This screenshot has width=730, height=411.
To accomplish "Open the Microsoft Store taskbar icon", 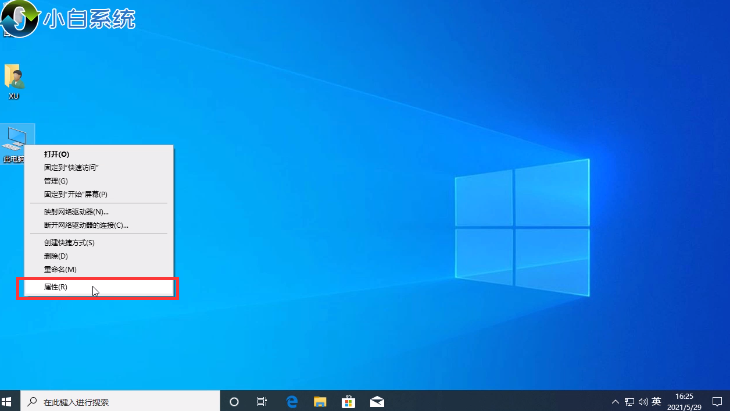I will pos(348,401).
